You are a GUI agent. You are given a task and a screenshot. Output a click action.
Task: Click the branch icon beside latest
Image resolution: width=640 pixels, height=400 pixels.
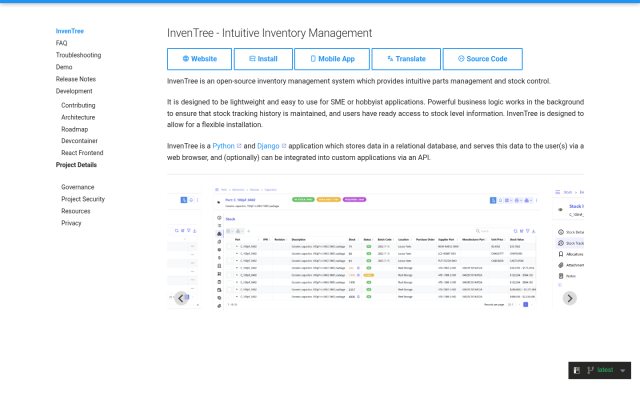590,370
